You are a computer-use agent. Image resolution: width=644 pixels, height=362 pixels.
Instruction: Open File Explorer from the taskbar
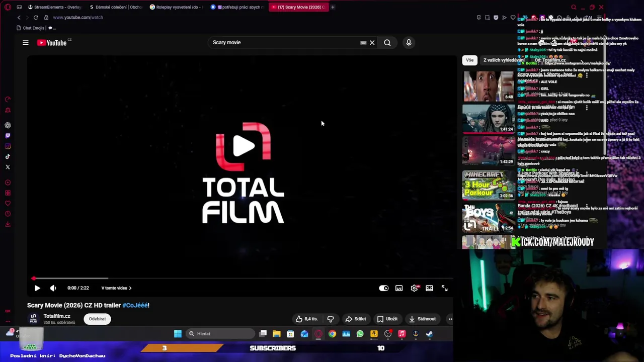[277, 334]
